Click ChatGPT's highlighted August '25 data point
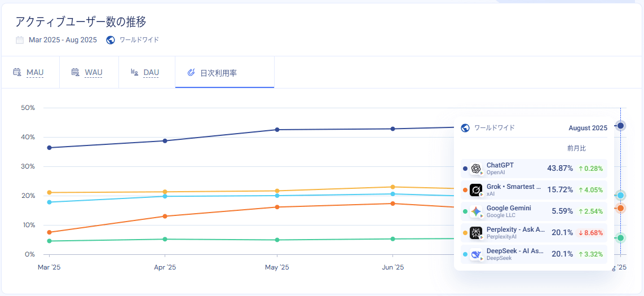644x296 pixels. click(620, 126)
